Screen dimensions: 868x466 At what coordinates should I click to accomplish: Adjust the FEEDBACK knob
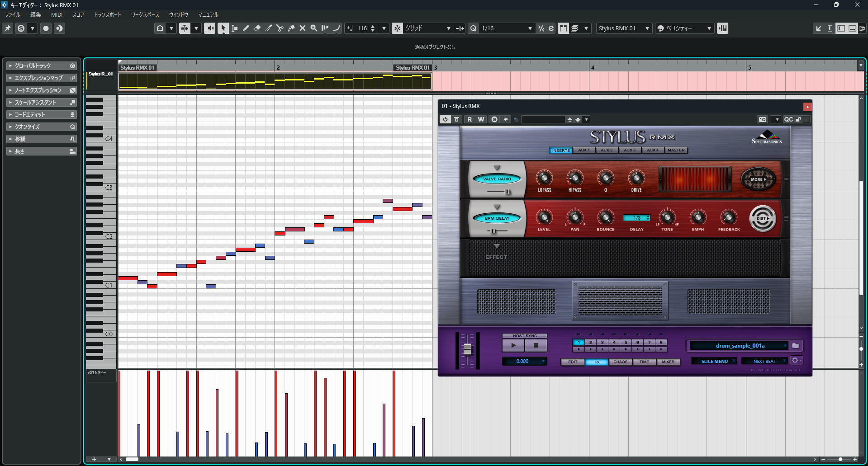(729, 217)
